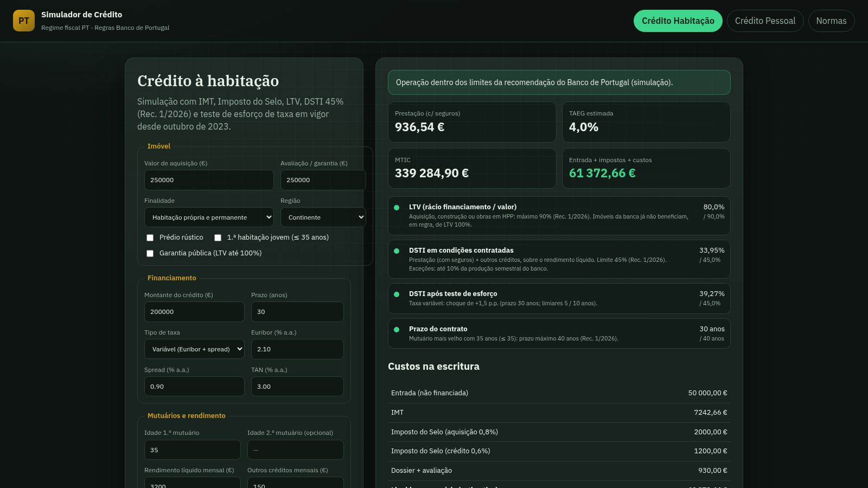Viewport: 868px width, 488px height.
Task: Click the PT logo badge
Action: point(24,21)
